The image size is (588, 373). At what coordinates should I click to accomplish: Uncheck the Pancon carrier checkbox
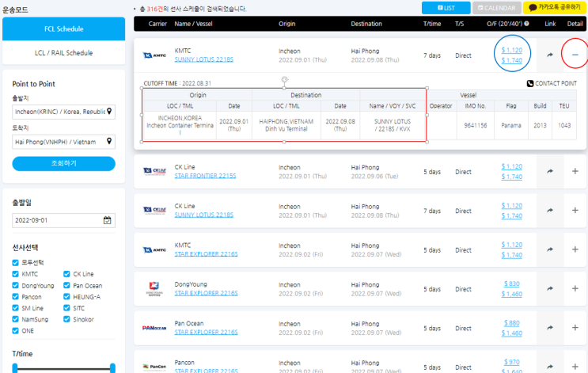(x=15, y=296)
